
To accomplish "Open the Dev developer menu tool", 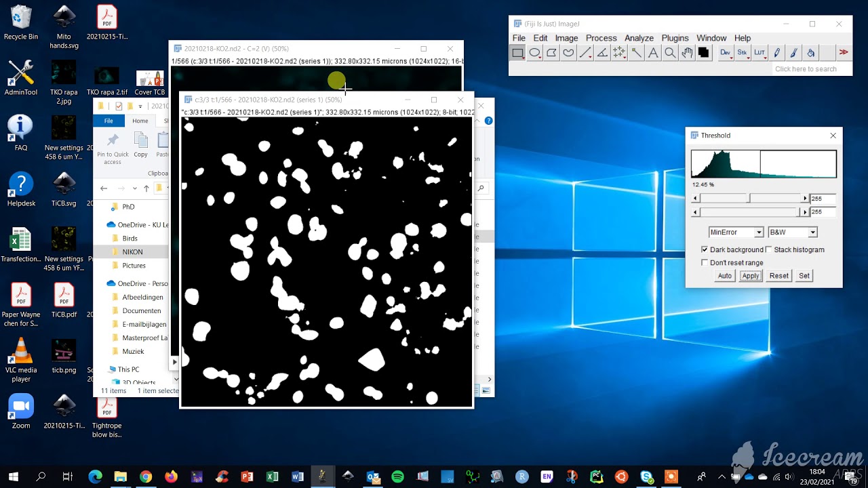I will tap(726, 53).
